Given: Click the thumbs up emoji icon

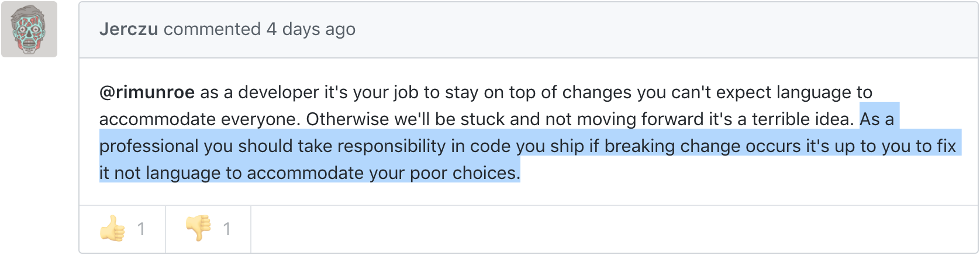Looking at the screenshot, I should click(x=112, y=229).
